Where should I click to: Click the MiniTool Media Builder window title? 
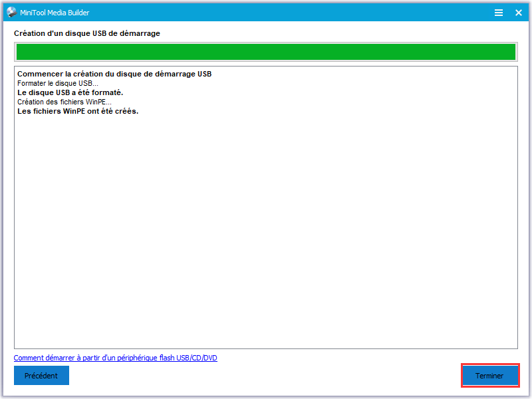55,13
